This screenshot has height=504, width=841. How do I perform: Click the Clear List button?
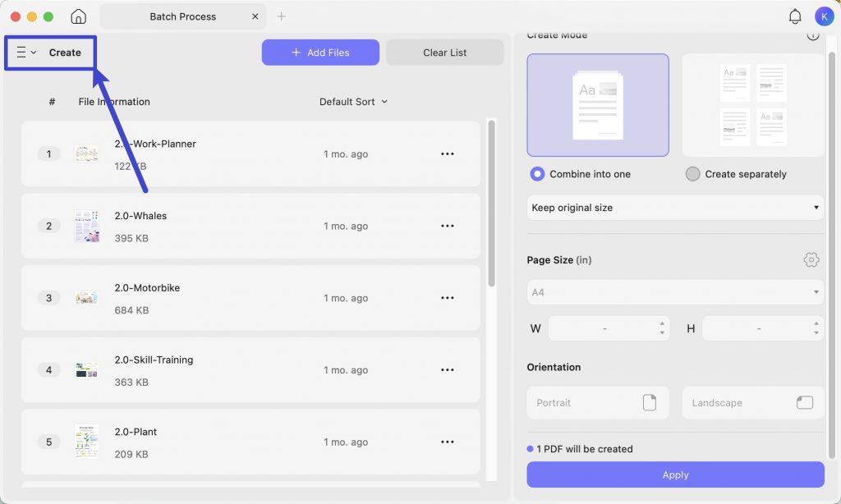point(444,53)
